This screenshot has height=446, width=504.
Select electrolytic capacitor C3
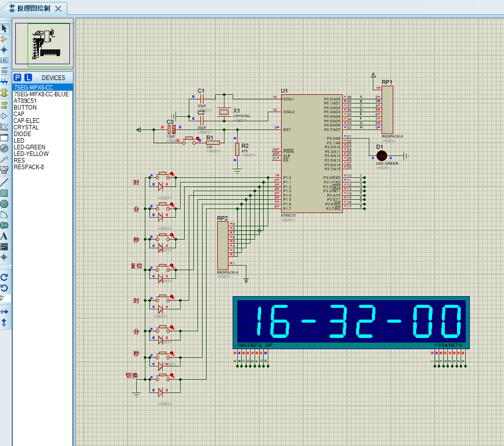pos(171,129)
